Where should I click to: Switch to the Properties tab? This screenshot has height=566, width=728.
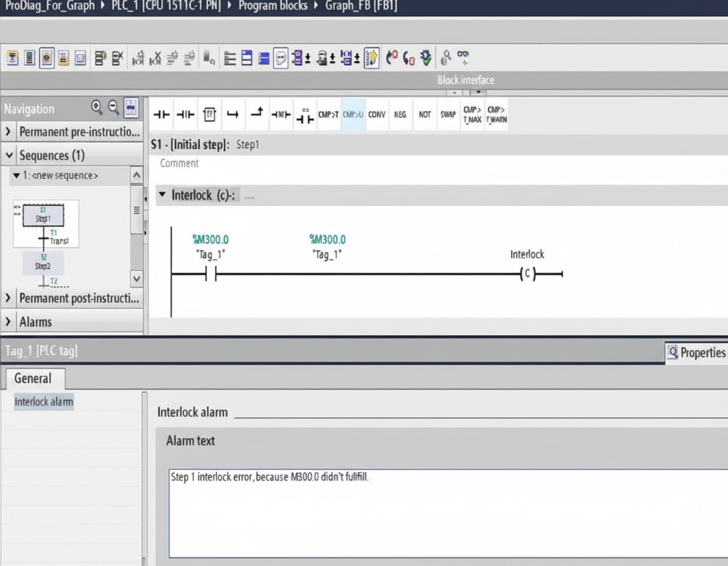[696, 352]
